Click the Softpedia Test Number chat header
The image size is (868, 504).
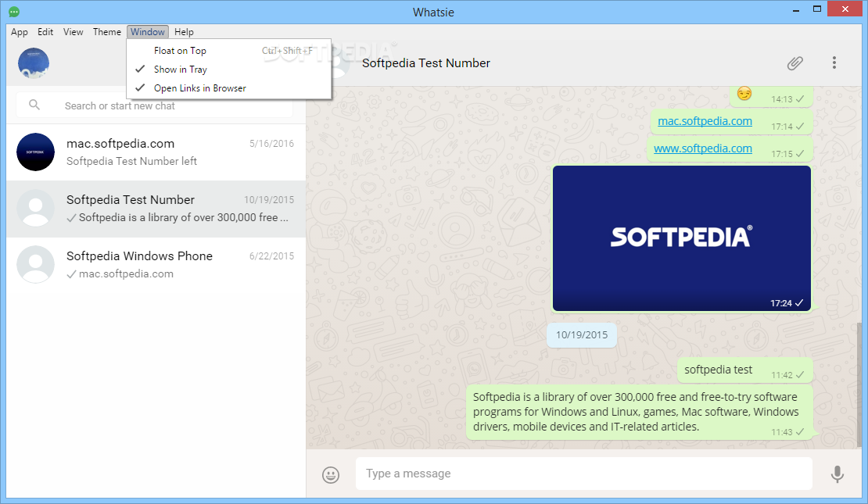point(425,63)
